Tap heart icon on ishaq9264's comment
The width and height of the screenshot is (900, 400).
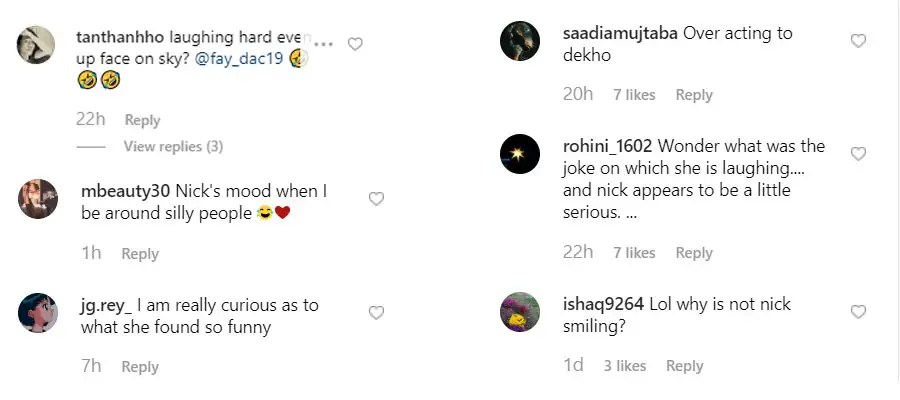click(x=857, y=312)
